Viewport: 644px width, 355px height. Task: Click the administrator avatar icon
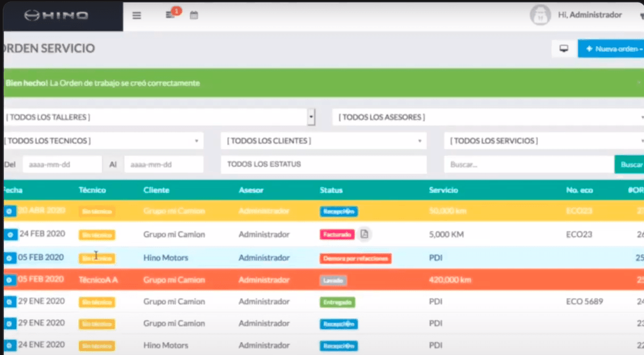540,15
